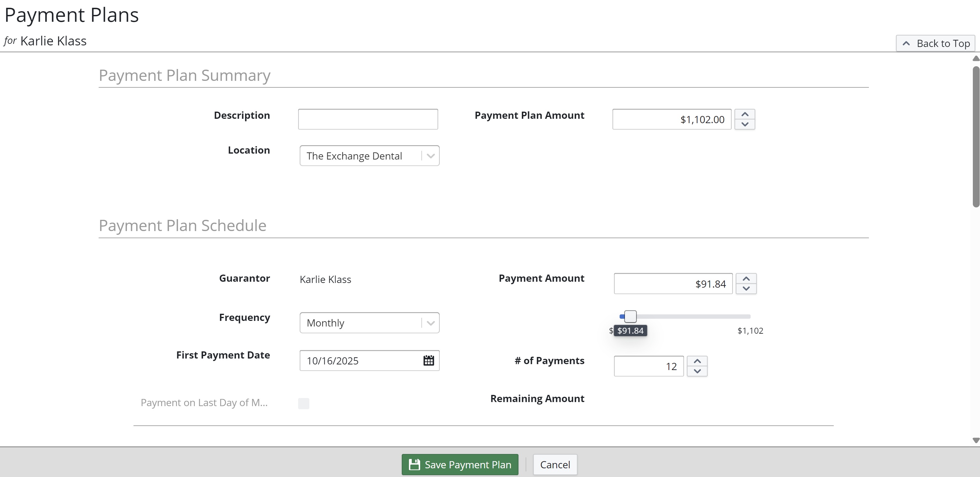Click the Back to Top button
The height and width of the screenshot is (477, 980).
(x=935, y=43)
